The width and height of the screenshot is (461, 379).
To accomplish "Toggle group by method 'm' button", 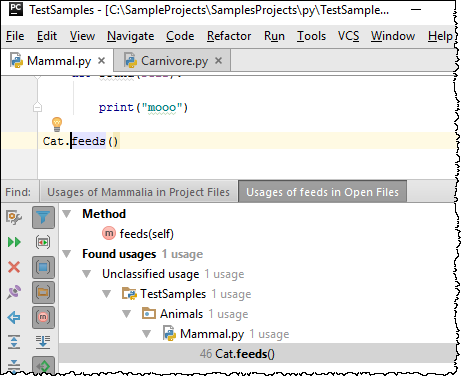I will [43, 317].
